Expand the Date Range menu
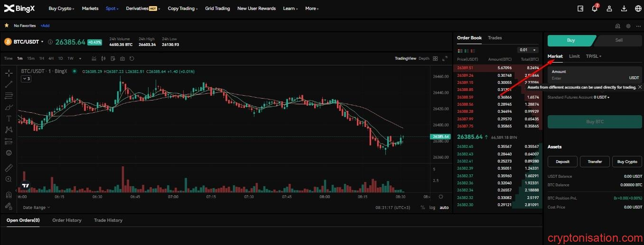Viewport: 644px width, 245px height. click(x=37, y=208)
